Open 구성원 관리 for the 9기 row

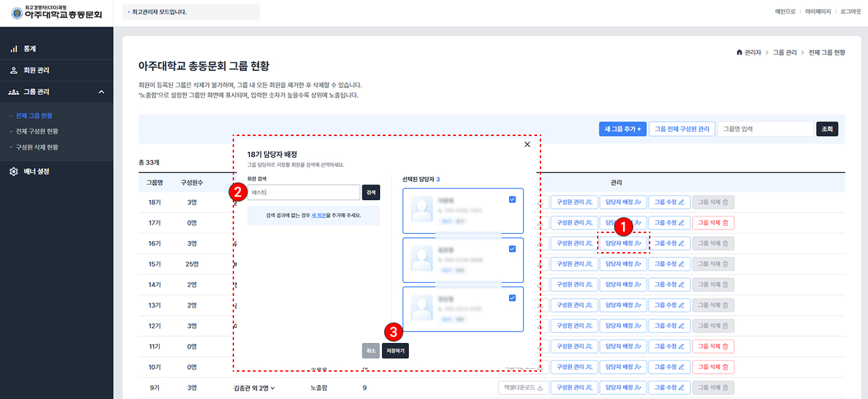click(x=574, y=388)
